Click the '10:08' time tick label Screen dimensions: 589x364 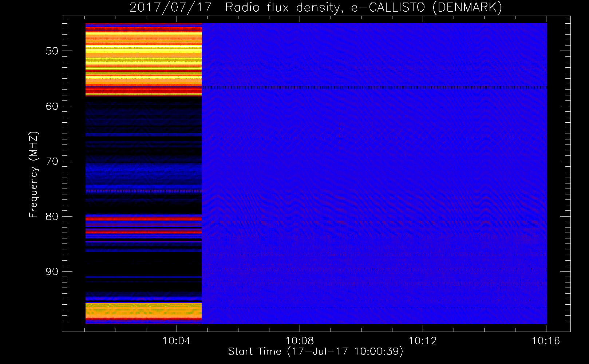click(x=300, y=341)
